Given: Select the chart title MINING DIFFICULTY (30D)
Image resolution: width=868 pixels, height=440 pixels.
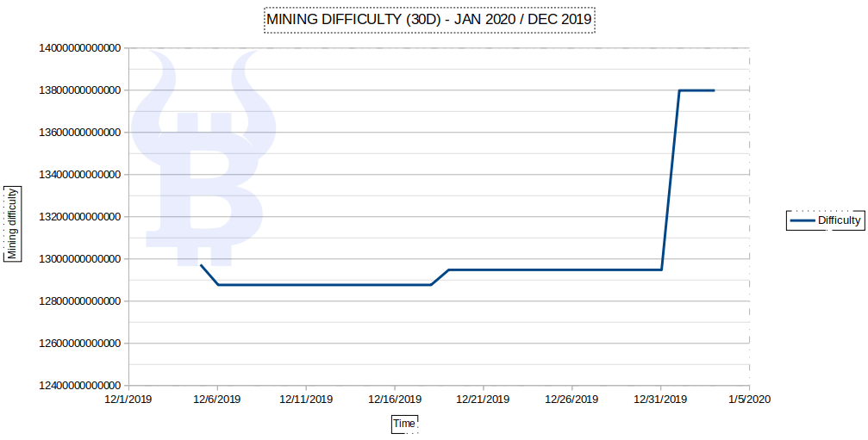Looking at the screenshot, I should click(428, 20).
